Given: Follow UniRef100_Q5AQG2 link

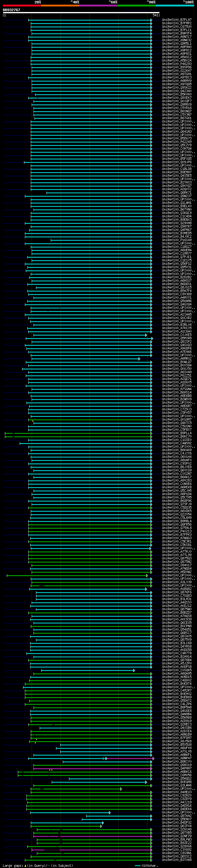Looking at the screenshot, I should 176,778.
